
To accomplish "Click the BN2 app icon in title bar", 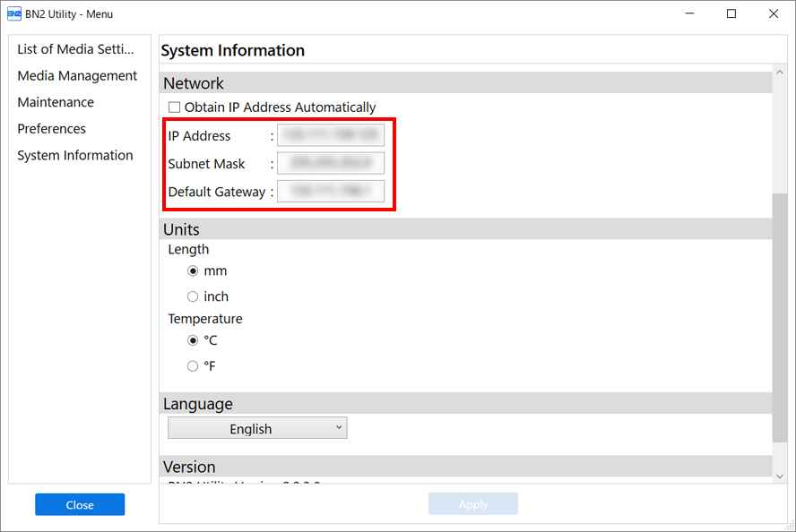I will click(x=14, y=14).
